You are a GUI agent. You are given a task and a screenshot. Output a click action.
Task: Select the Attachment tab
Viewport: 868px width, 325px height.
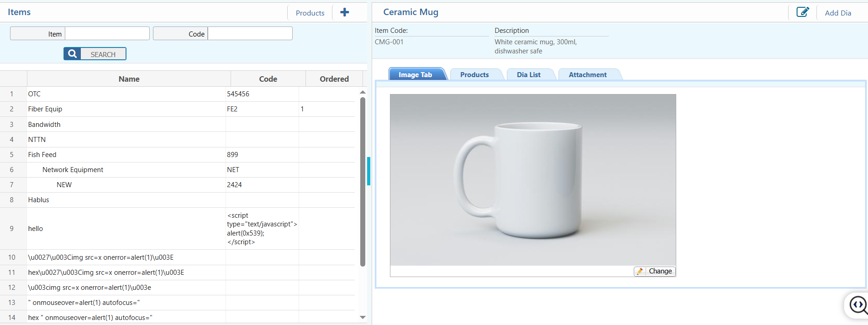click(587, 74)
